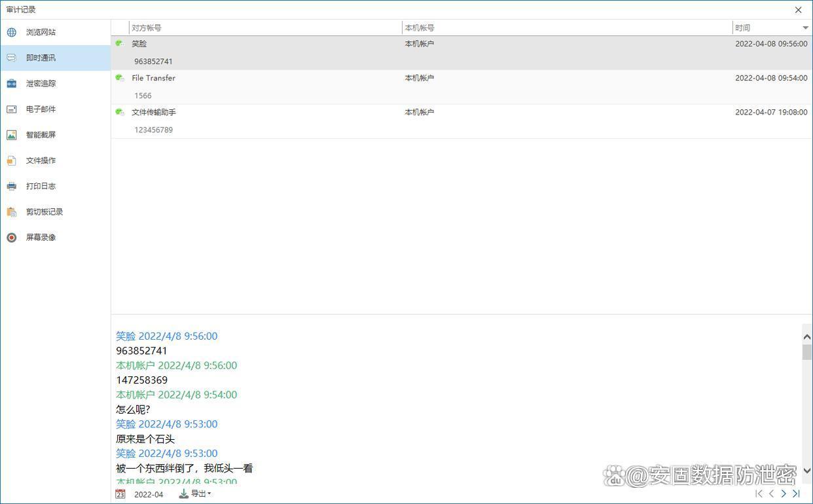Click the printer icon for 打印日志
This screenshot has width=813, height=504.
coord(11,186)
